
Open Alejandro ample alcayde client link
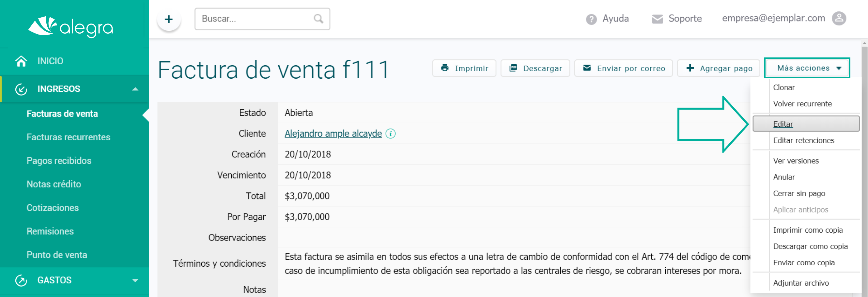pyautogui.click(x=333, y=134)
